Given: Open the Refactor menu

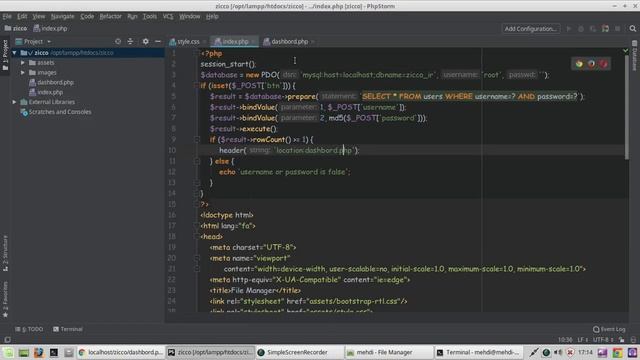Looking at the screenshot, I should point(111,16).
